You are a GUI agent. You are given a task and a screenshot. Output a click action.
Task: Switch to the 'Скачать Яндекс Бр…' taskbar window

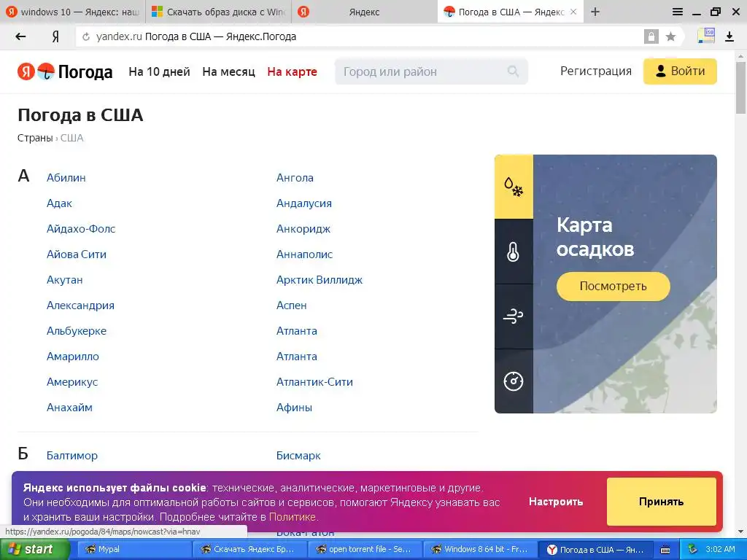pos(249,550)
